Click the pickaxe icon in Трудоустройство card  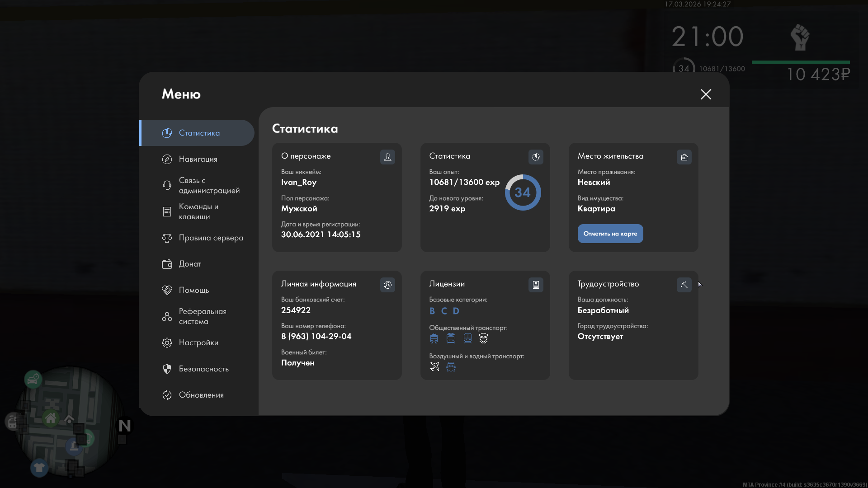(684, 285)
